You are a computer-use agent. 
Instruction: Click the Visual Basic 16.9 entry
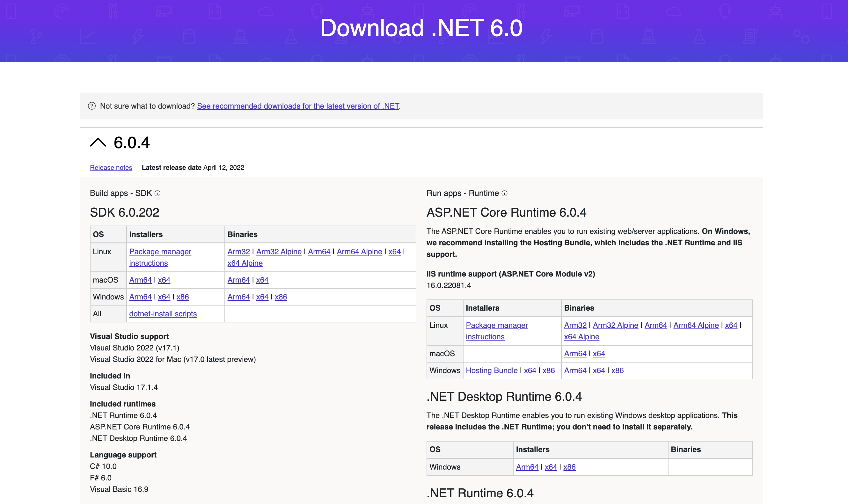pyautogui.click(x=119, y=489)
